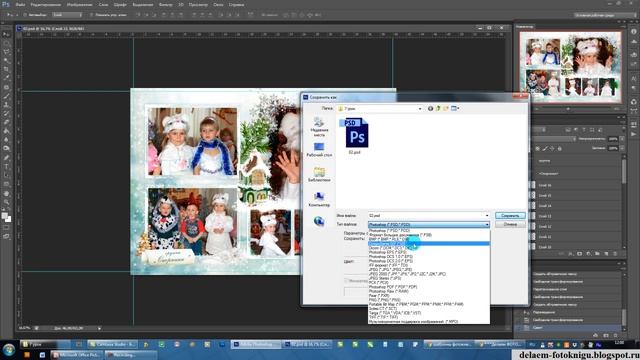Open Windows Start button
The image size is (640, 360).
[x=9, y=350]
